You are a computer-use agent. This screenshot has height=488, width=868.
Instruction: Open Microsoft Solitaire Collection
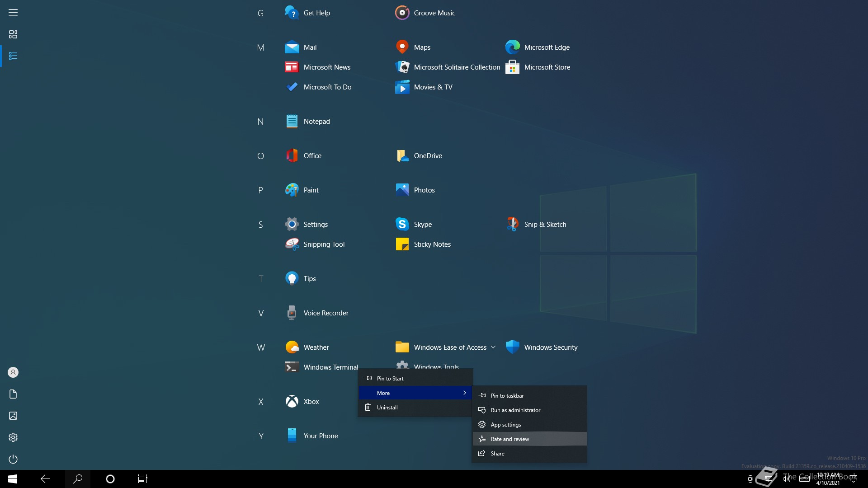[x=448, y=67]
